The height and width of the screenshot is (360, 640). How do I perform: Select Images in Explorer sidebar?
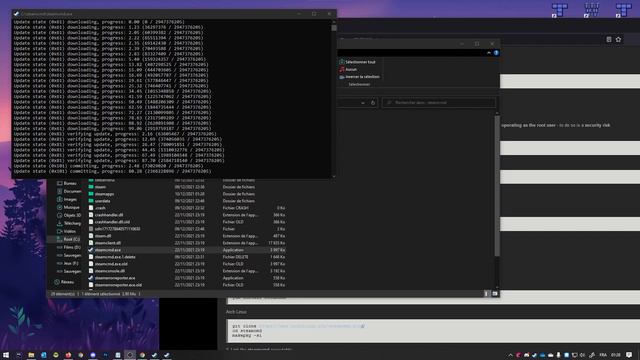pos(67,200)
